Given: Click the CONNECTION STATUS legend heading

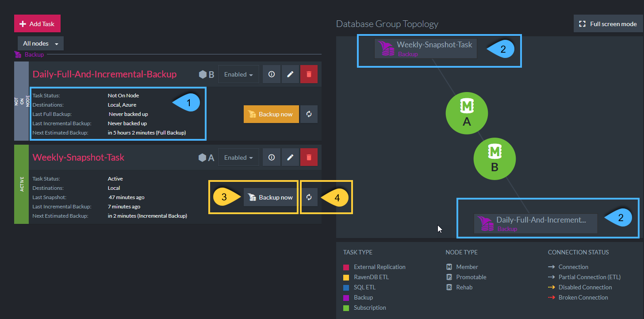Looking at the screenshot, I should click(579, 252).
